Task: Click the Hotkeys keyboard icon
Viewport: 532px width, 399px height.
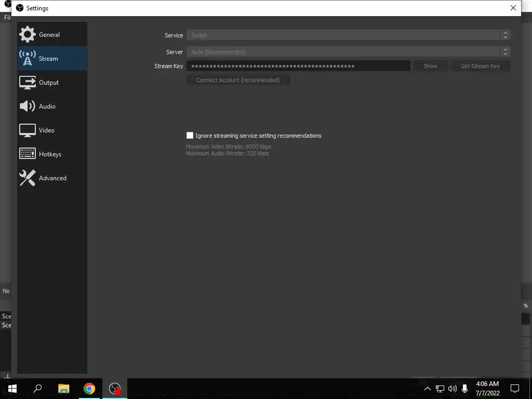Action: (27, 153)
